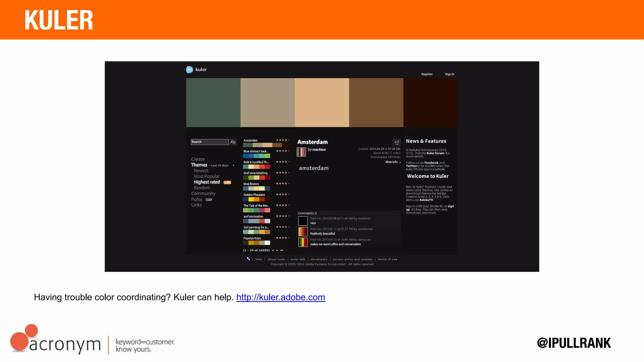
Task: Select Random themes filter
Action: point(202,188)
